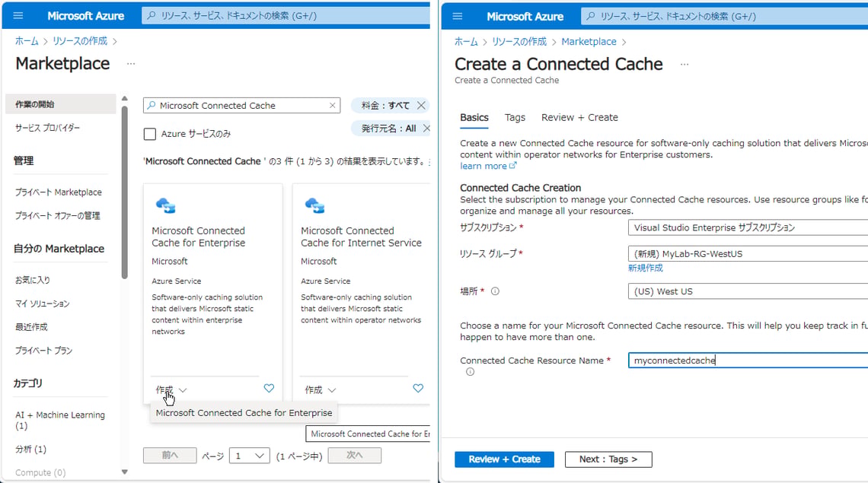The width and height of the screenshot is (868, 483).
Task: Go to リソースの作成 breadcrumb in right window
Action: click(x=519, y=42)
